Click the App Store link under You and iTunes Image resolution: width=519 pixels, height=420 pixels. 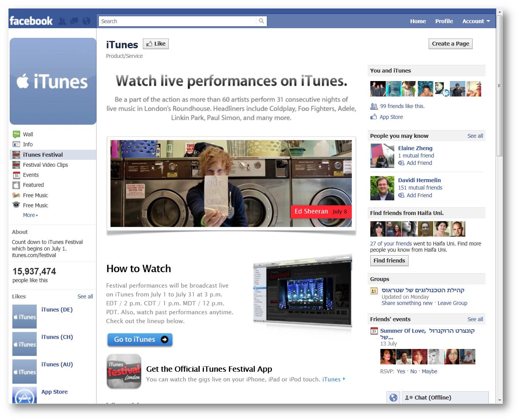[x=391, y=117]
